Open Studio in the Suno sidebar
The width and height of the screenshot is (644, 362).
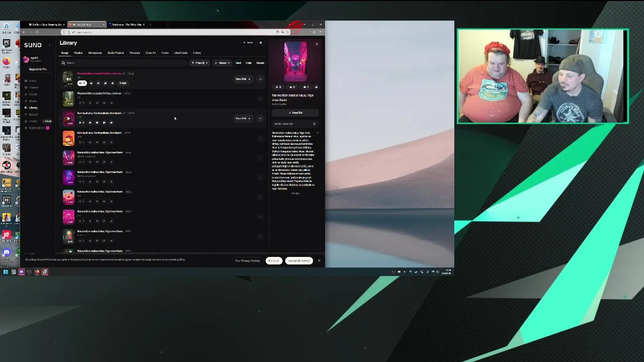(32, 101)
